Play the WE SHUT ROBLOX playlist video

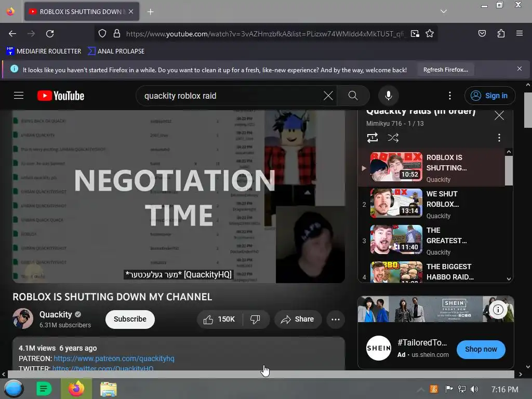(432, 204)
